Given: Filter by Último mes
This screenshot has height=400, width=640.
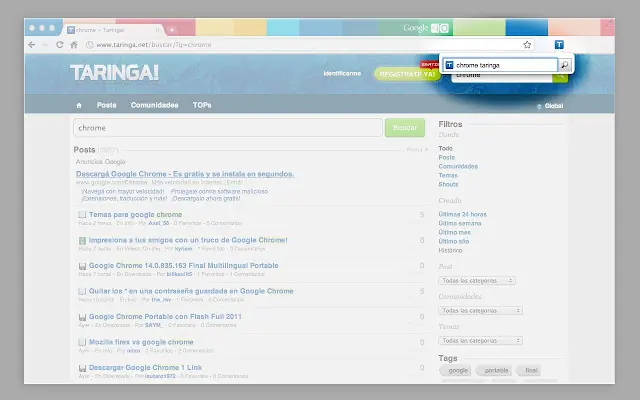Looking at the screenshot, I should click(454, 232).
